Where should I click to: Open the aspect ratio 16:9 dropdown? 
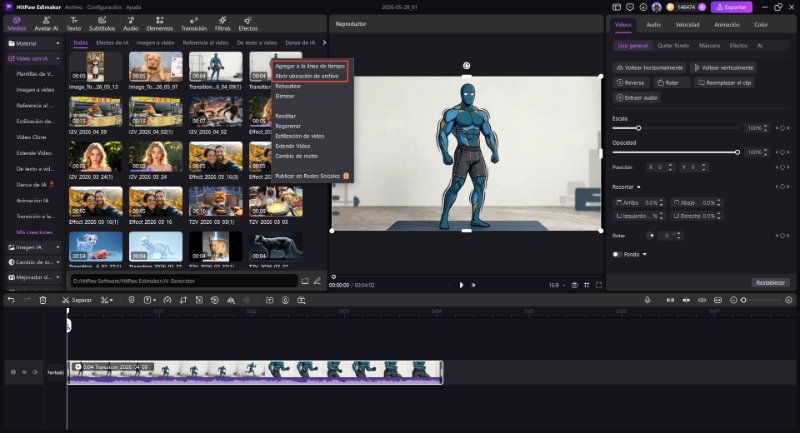coord(557,285)
